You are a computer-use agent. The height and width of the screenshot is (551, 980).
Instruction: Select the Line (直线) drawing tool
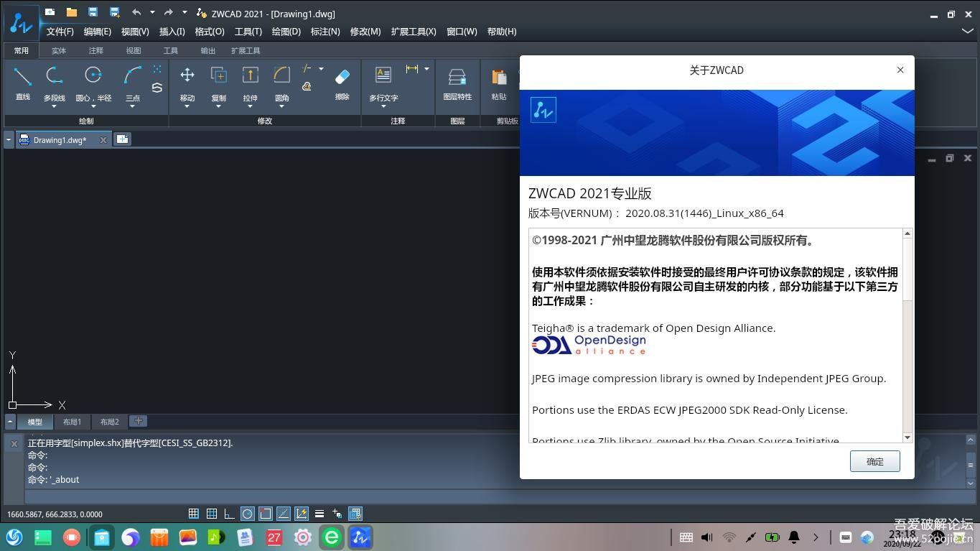point(23,83)
